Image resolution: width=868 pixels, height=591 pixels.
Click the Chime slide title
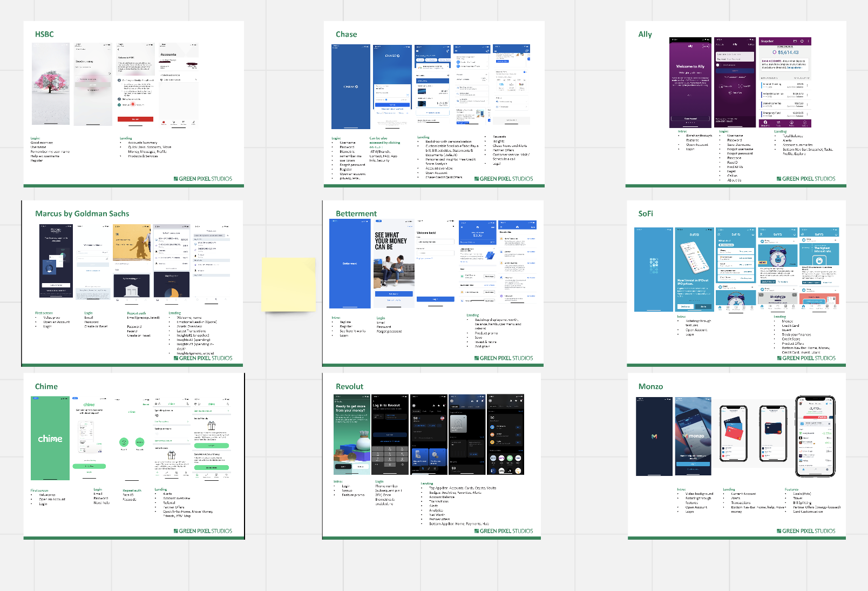pyautogui.click(x=46, y=386)
